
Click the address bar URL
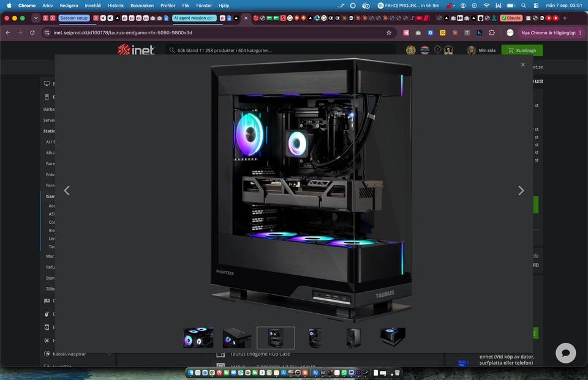[123, 32]
